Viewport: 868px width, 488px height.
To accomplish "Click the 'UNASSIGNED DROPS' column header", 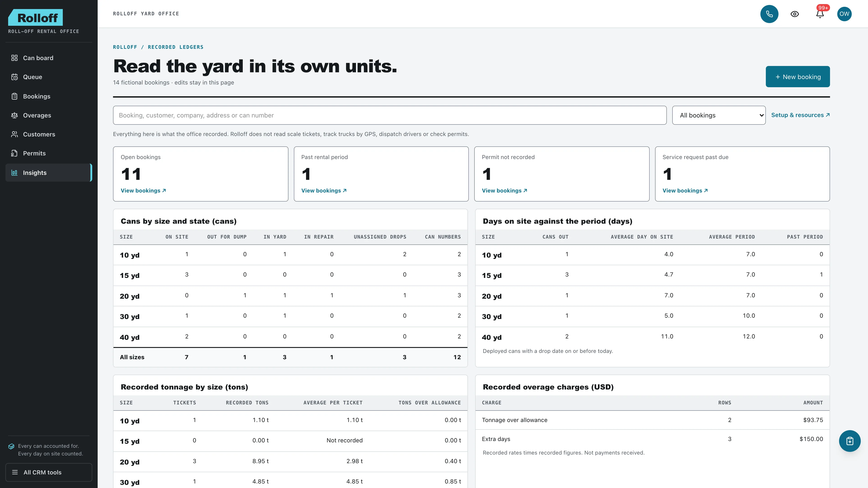I will point(380,237).
